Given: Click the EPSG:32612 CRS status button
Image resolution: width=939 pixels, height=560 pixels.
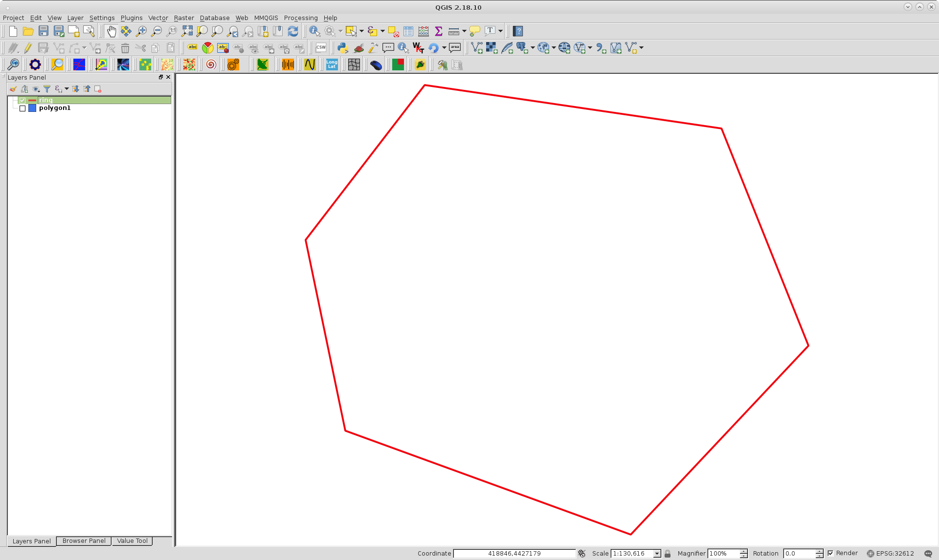Looking at the screenshot, I should pos(890,554).
